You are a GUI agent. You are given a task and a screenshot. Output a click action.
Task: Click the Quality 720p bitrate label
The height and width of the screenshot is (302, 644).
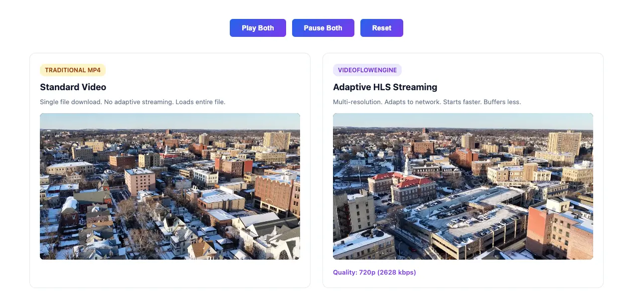click(374, 273)
